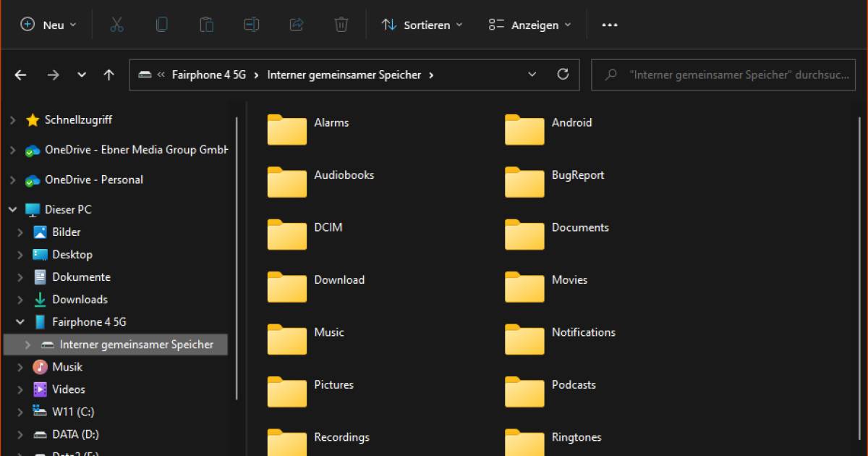Open the Audiobooks folder icon
This screenshot has height=456, width=868.
286,181
